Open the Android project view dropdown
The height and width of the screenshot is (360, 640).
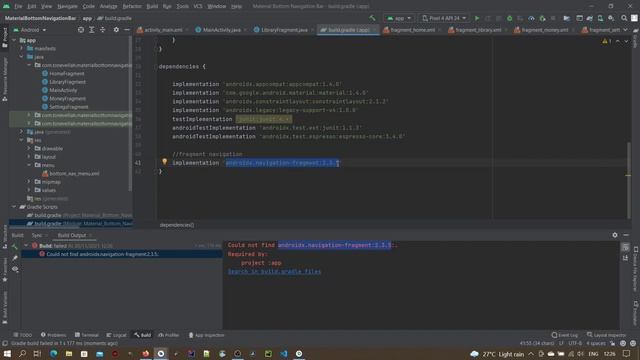pyautogui.click(x=30, y=30)
